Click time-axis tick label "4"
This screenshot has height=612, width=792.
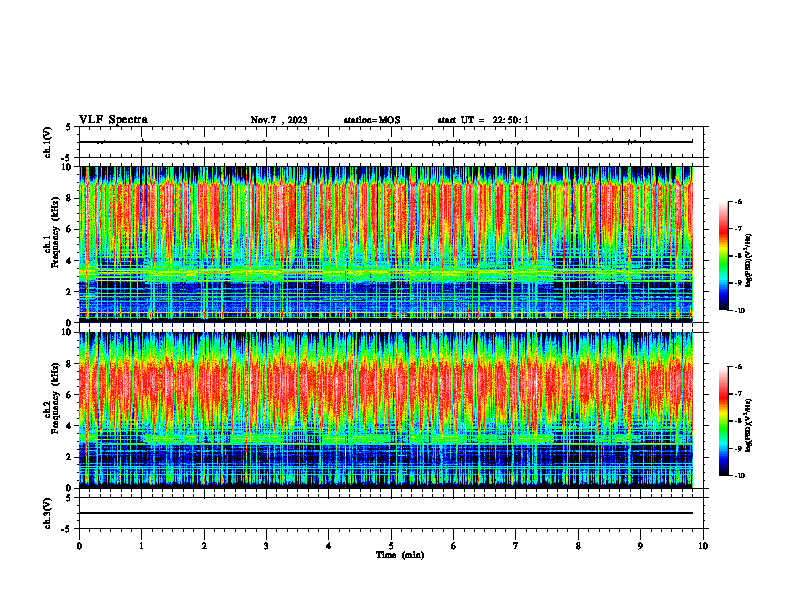[329, 546]
